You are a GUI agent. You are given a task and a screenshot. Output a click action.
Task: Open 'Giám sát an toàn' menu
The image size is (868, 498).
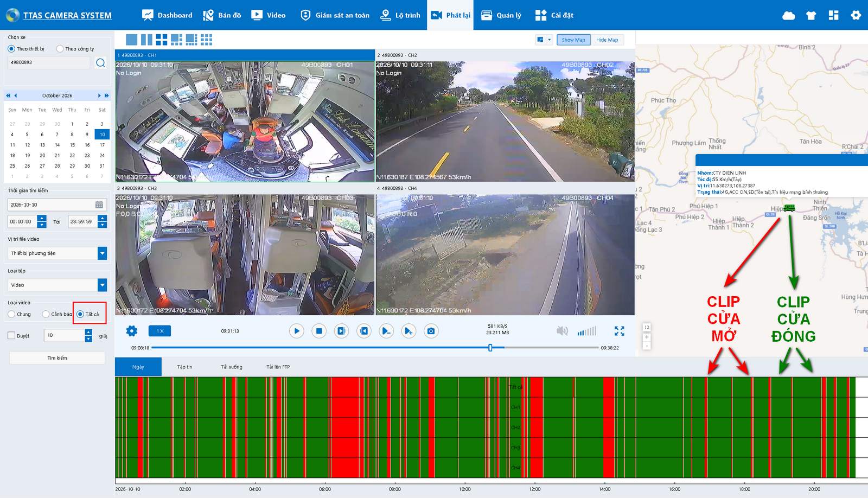pos(335,15)
